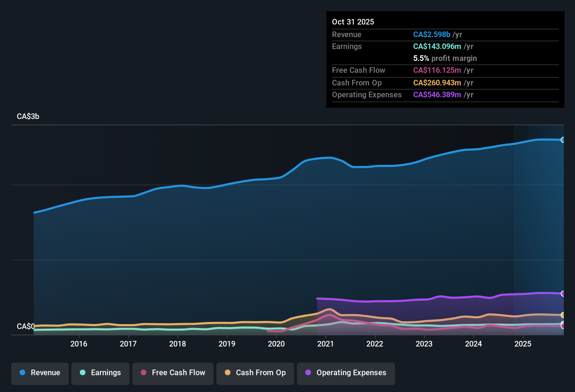Click the CA$116.125m free cash flow value

point(437,70)
